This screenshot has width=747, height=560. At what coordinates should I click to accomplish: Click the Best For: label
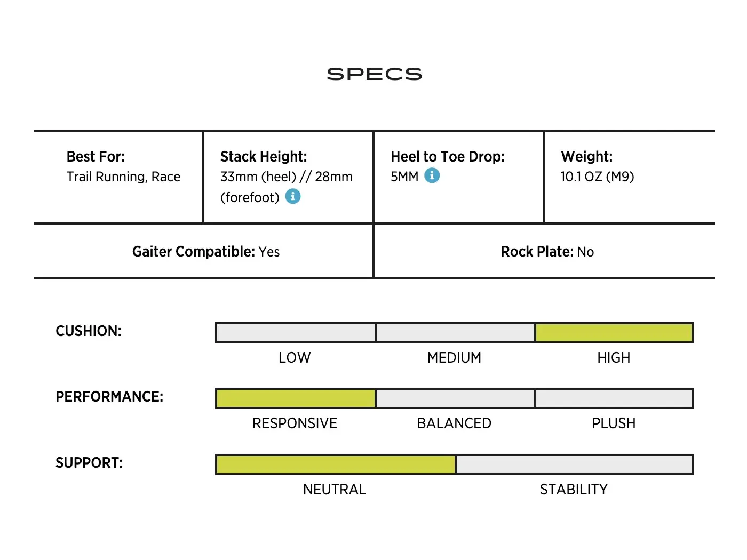pos(96,156)
